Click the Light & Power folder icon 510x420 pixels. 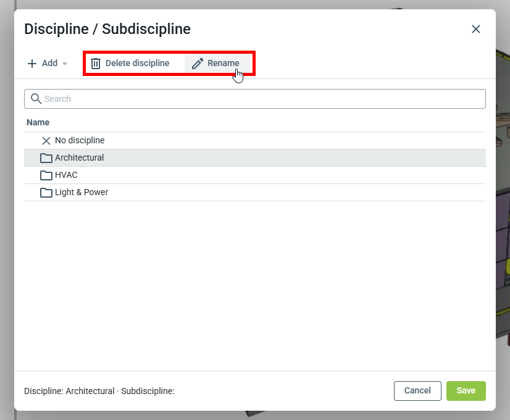click(46, 193)
